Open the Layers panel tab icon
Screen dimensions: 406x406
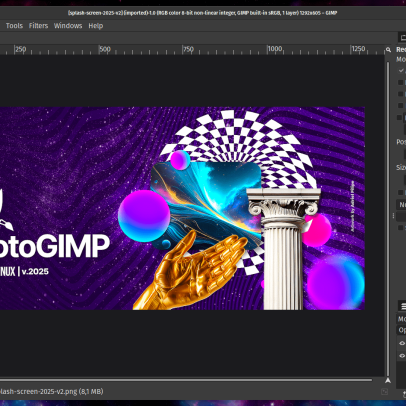403,306
